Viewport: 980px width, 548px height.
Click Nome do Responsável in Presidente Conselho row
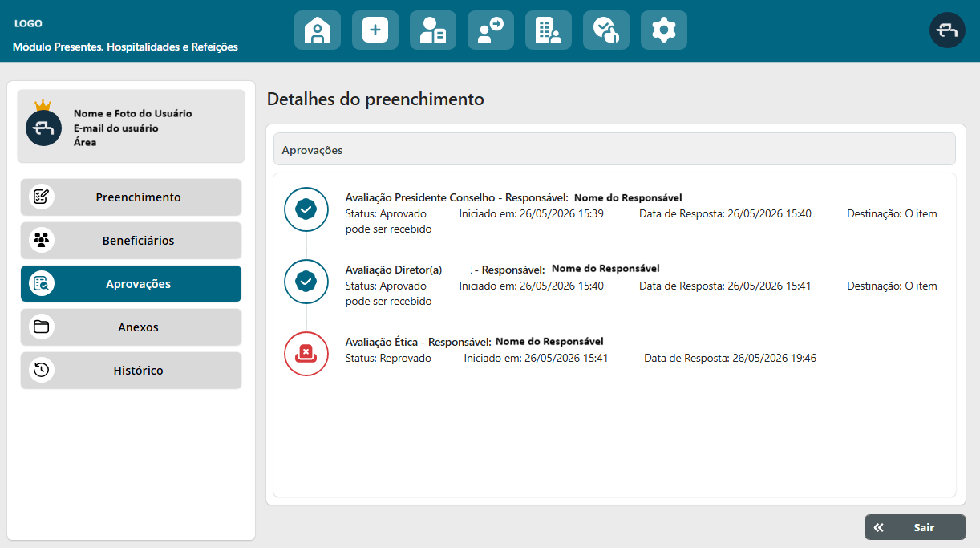(628, 197)
